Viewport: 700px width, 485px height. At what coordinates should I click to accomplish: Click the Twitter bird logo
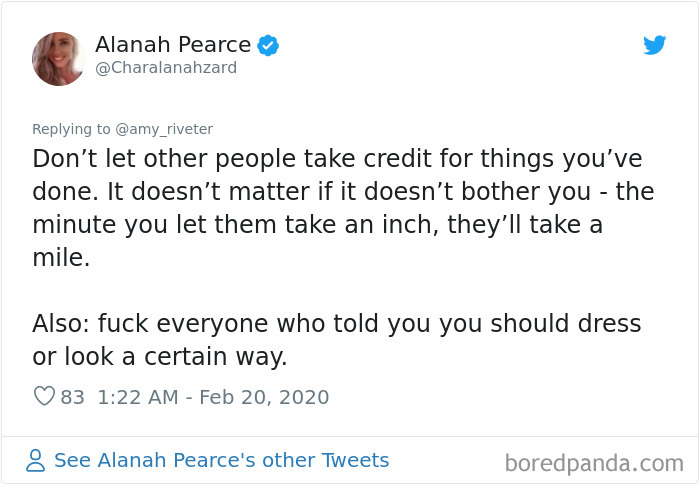(x=654, y=45)
